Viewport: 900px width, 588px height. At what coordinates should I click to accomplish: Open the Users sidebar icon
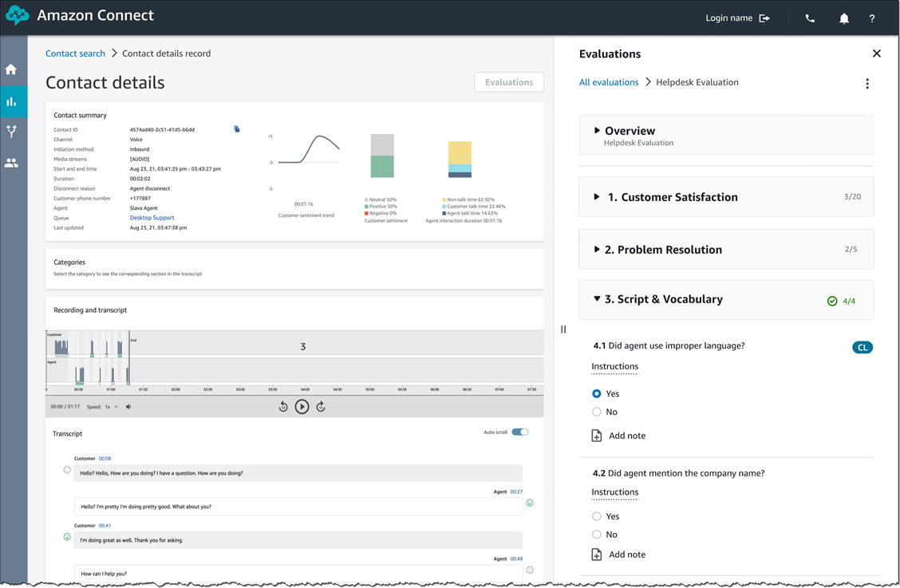(x=11, y=163)
